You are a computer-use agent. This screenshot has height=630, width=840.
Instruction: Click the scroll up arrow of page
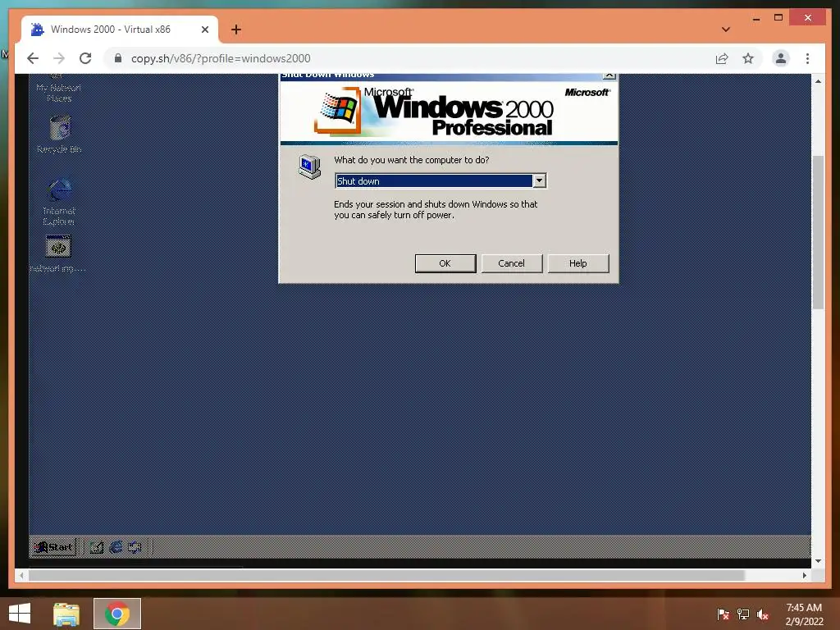pyautogui.click(x=818, y=81)
